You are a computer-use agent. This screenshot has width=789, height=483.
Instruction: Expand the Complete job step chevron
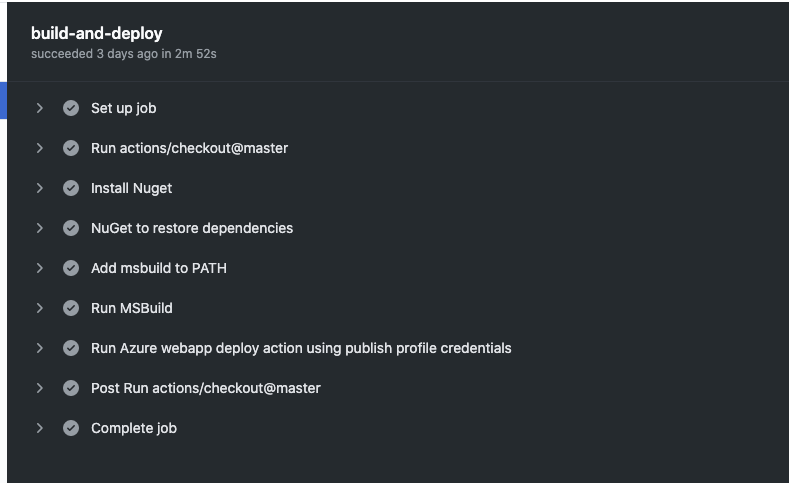tap(40, 428)
